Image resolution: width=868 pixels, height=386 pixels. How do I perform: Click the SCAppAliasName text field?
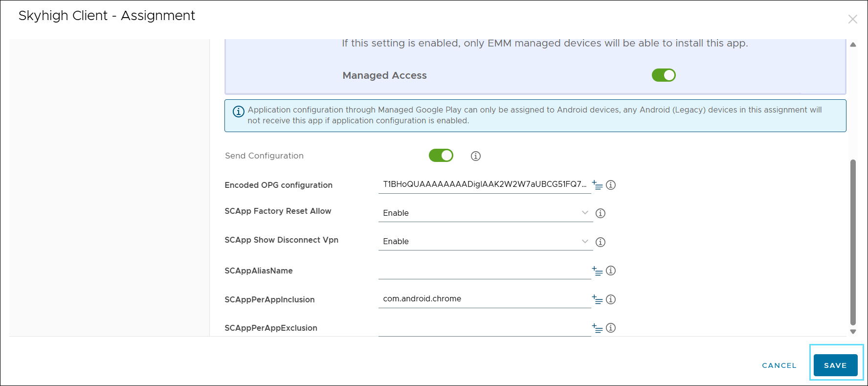484,271
